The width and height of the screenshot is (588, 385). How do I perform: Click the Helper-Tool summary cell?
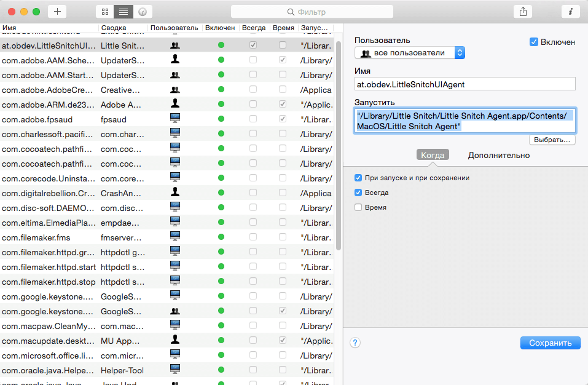click(122, 370)
